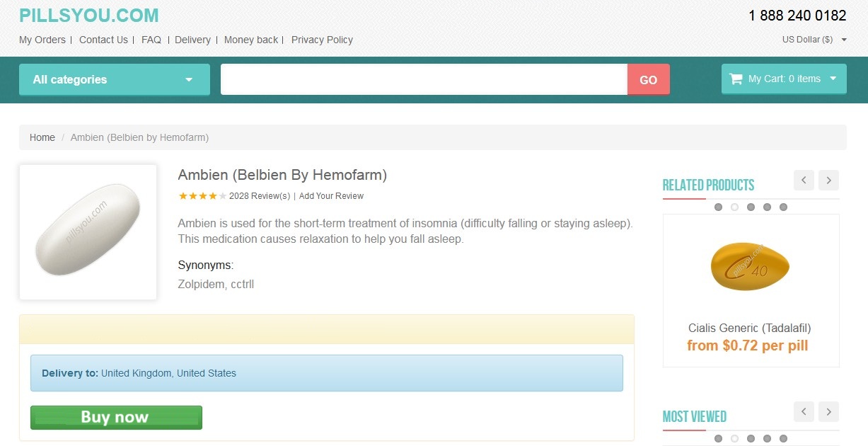Select second Related Products carousel dot

pyautogui.click(x=734, y=207)
